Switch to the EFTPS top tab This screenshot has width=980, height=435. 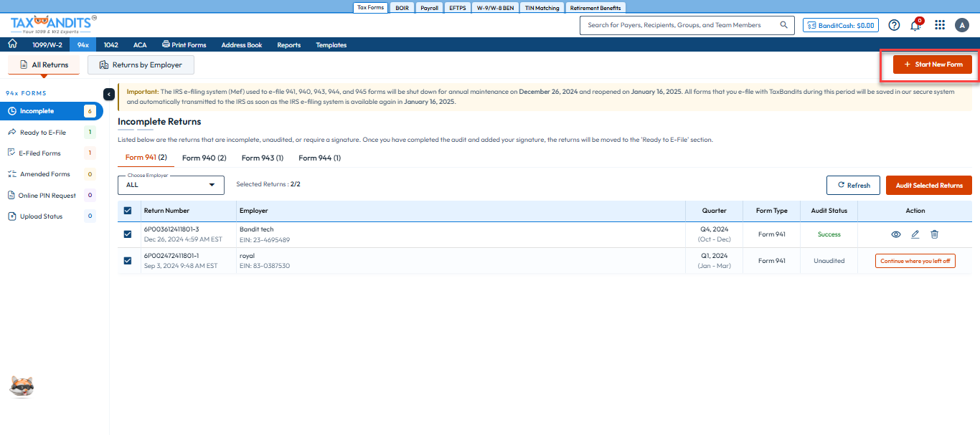tap(457, 8)
